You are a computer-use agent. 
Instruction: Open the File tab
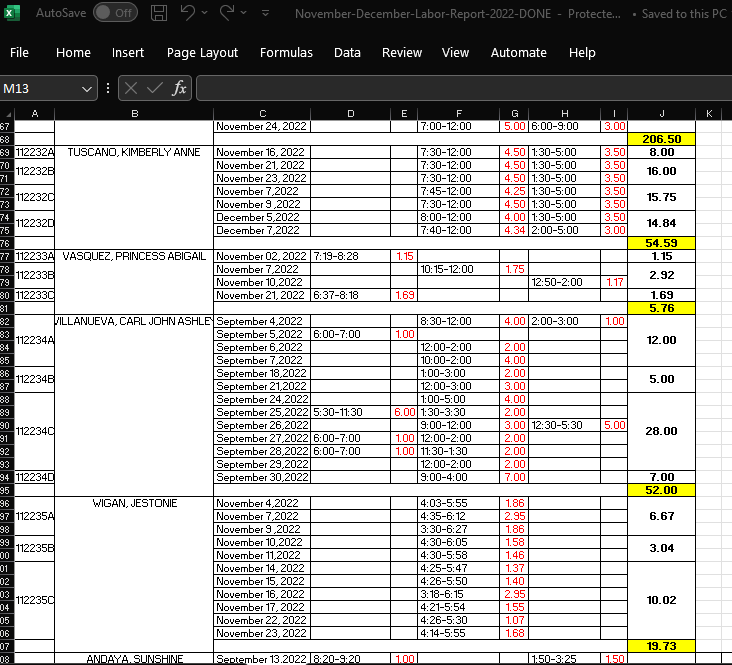coord(19,52)
